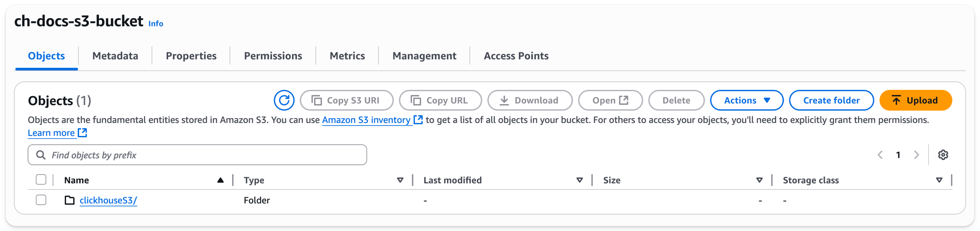Click the Find objects by prefix search field

pos(197,155)
